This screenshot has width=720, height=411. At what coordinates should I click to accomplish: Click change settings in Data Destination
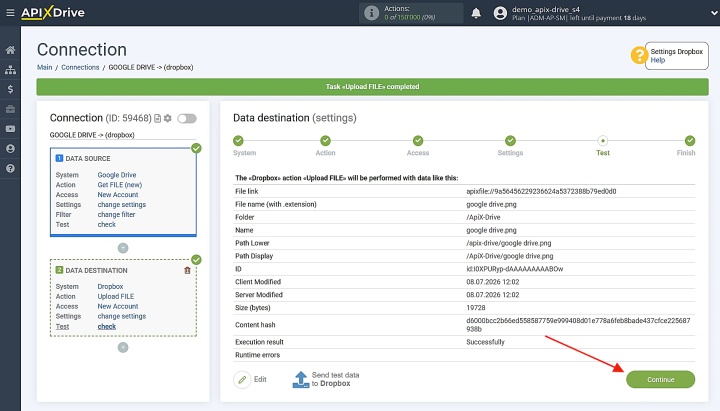click(x=122, y=316)
